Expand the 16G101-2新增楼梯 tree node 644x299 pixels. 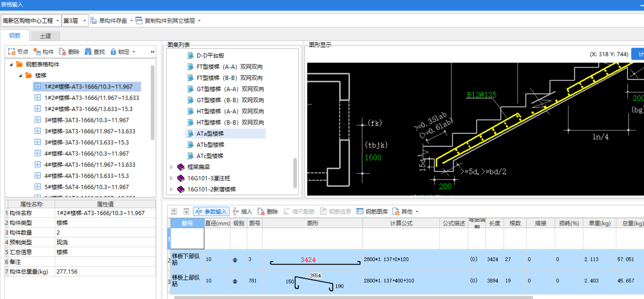(x=171, y=189)
